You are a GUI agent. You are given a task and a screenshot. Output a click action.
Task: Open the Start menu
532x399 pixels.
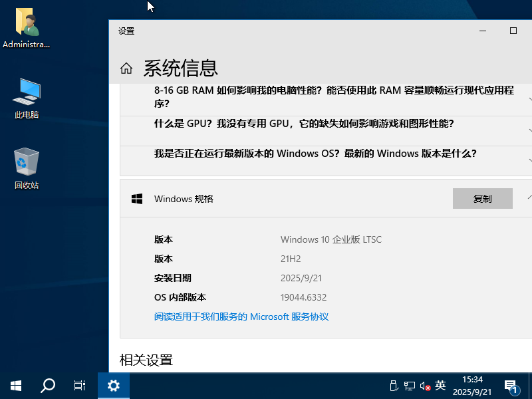coord(15,386)
